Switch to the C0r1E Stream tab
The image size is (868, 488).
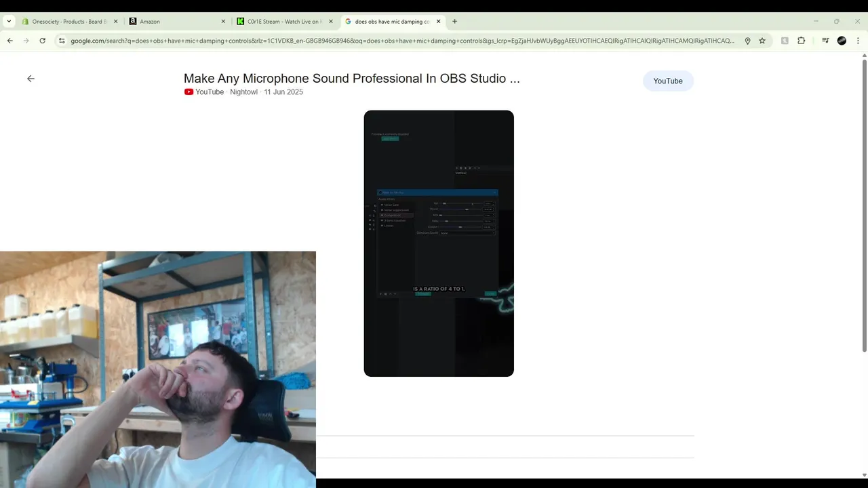tap(285, 22)
